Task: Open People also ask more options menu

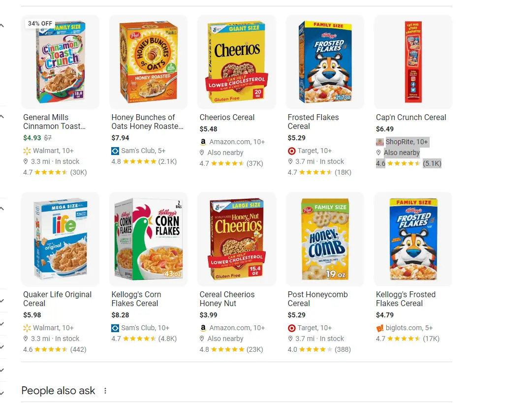Action: pos(105,391)
